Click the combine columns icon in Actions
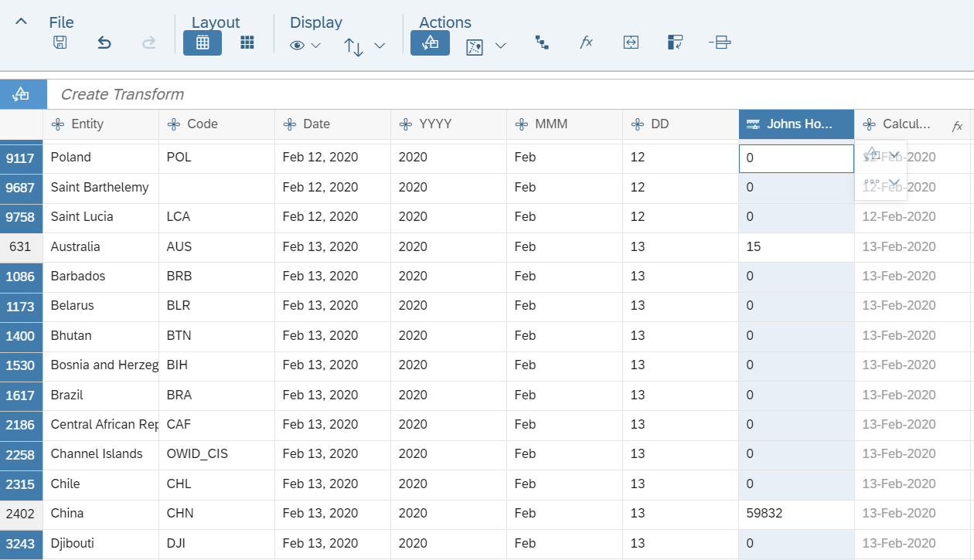This screenshot has width=974, height=560. pos(631,43)
